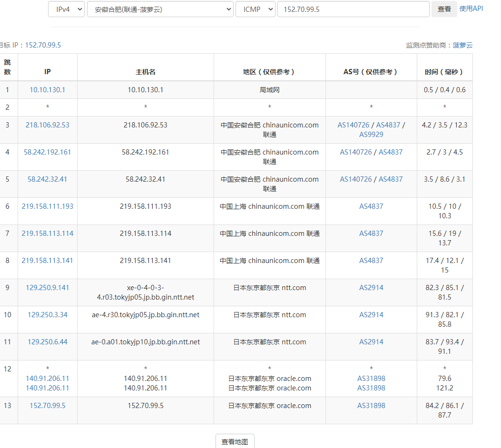Select timing 82.3 / 85.1 / 81.5

[444, 292]
